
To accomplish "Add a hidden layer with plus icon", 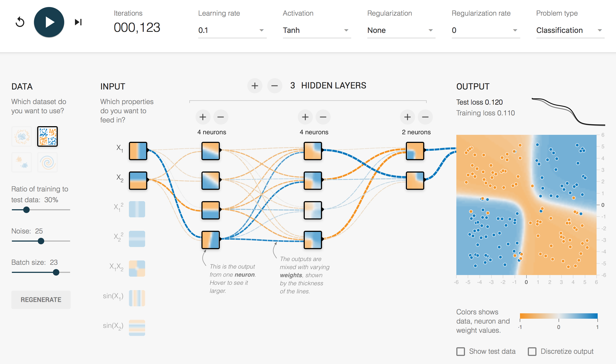I will tap(255, 86).
